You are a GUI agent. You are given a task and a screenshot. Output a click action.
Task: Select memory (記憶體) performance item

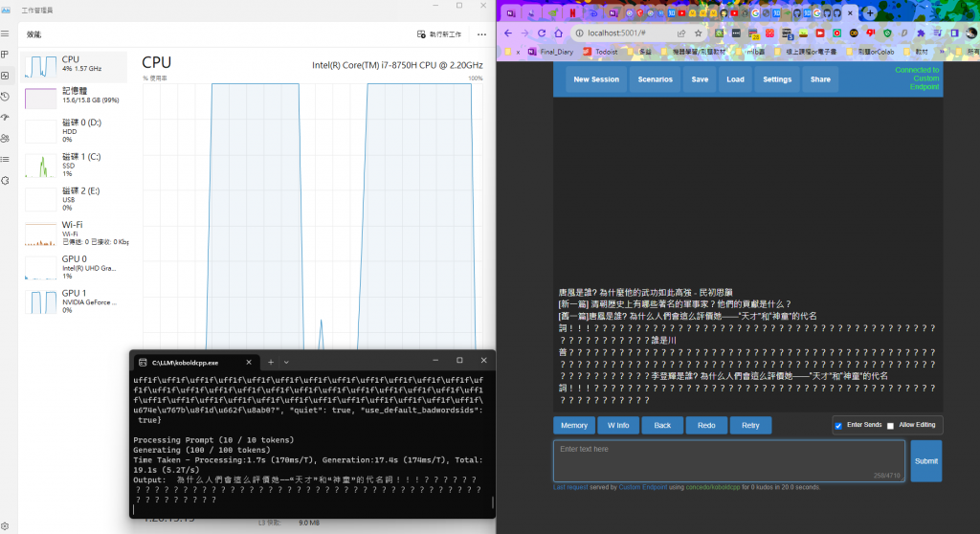pyautogui.click(x=75, y=98)
